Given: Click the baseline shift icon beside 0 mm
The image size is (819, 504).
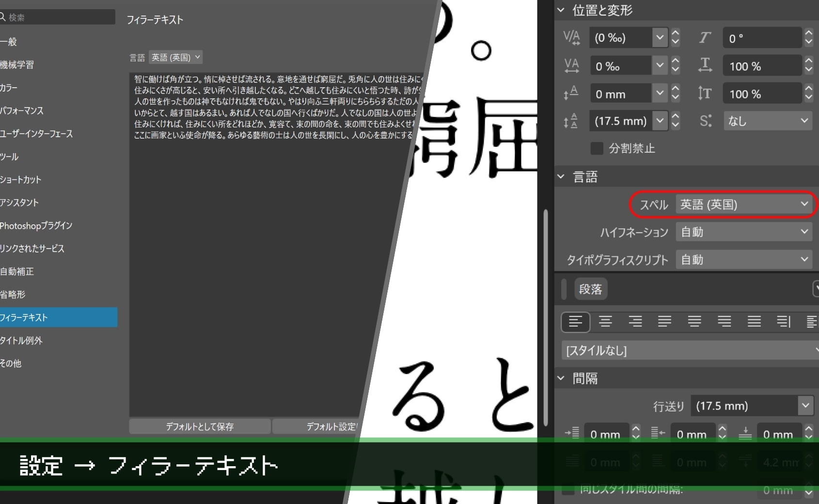Looking at the screenshot, I should pyautogui.click(x=570, y=94).
